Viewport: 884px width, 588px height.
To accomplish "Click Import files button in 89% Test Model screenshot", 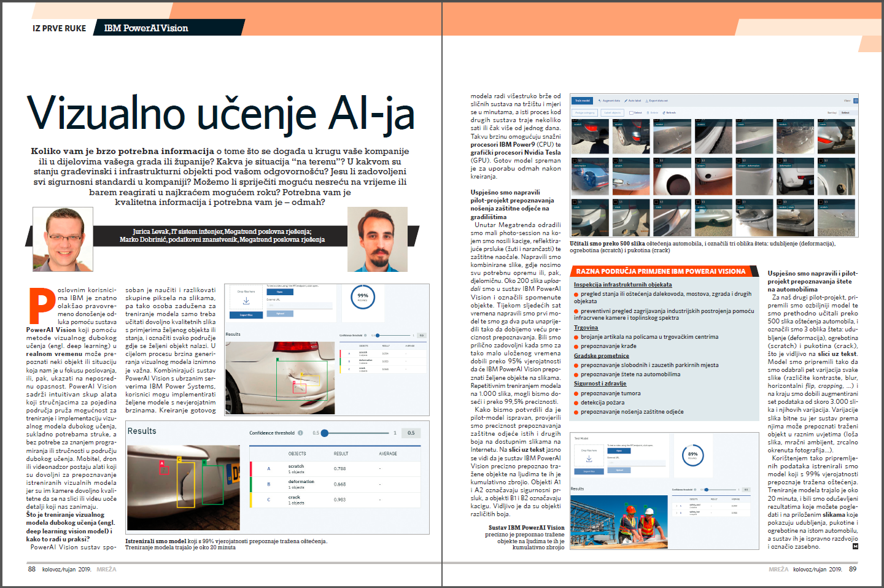I will (x=589, y=471).
